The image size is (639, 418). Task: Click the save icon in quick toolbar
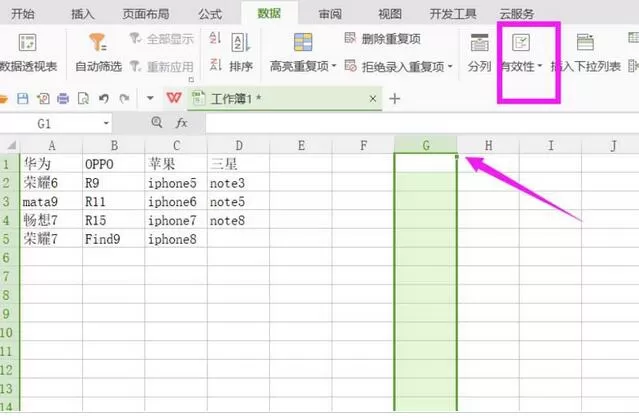(x=22, y=98)
